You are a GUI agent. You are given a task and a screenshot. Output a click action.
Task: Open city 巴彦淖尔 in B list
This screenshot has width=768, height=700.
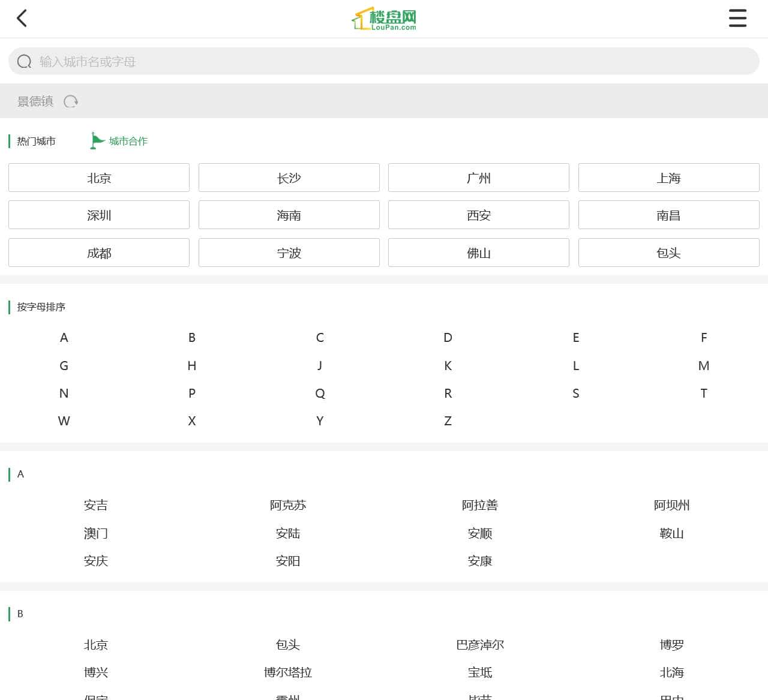(480, 645)
